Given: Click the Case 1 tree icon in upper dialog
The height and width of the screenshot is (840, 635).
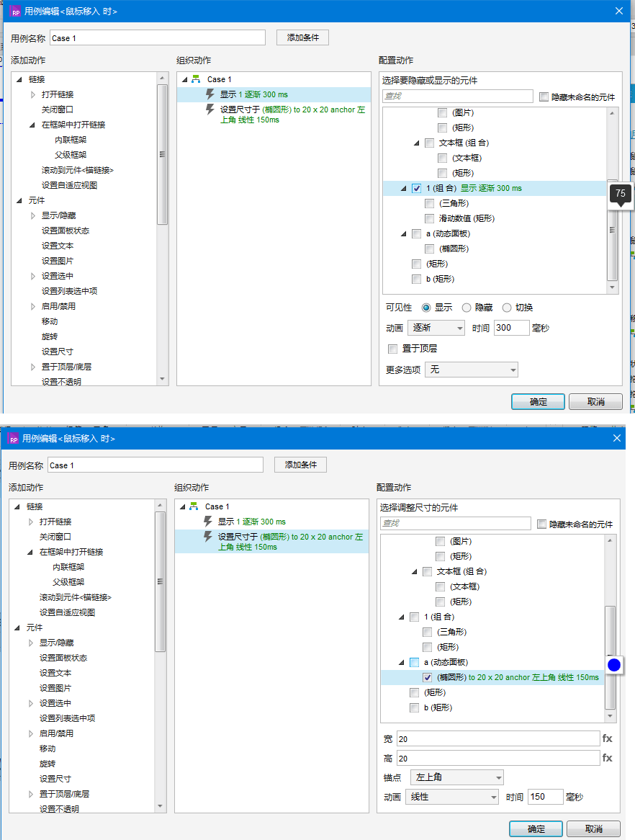Looking at the screenshot, I should [195, 79].
